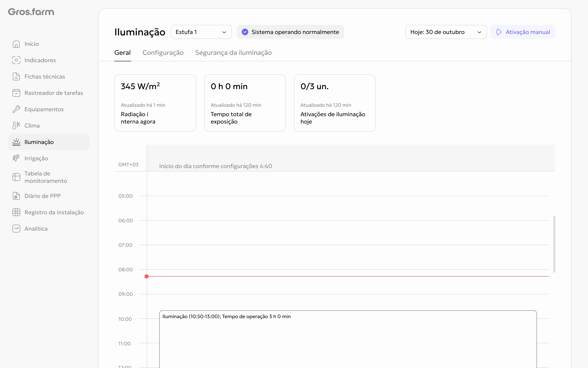Image resolution: width=588 pixels, height=368 pixels.
Task: Click the blue checkmark status icon
Action: [245, 32]
